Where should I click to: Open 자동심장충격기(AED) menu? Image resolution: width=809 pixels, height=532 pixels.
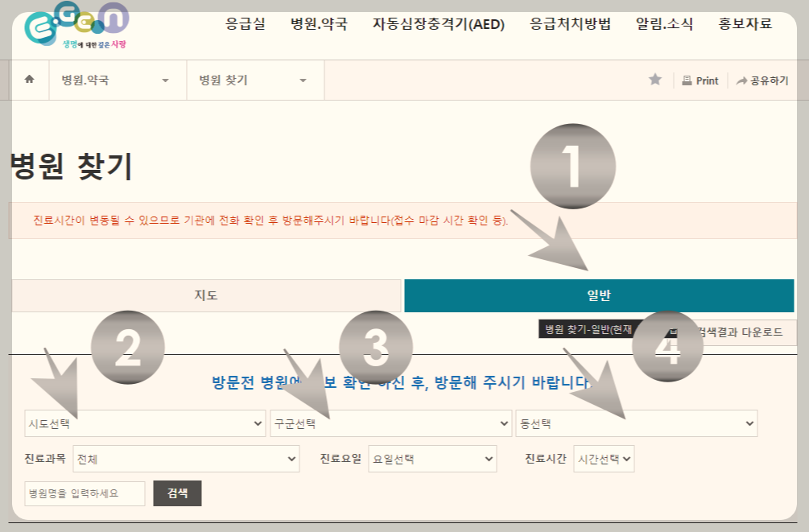click(x=439, y=23)
